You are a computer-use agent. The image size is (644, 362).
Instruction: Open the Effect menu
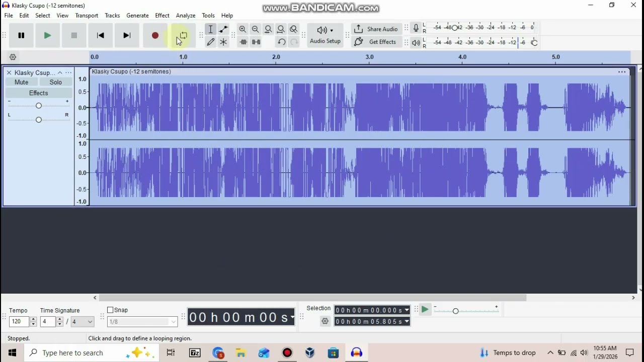(162, 16)
